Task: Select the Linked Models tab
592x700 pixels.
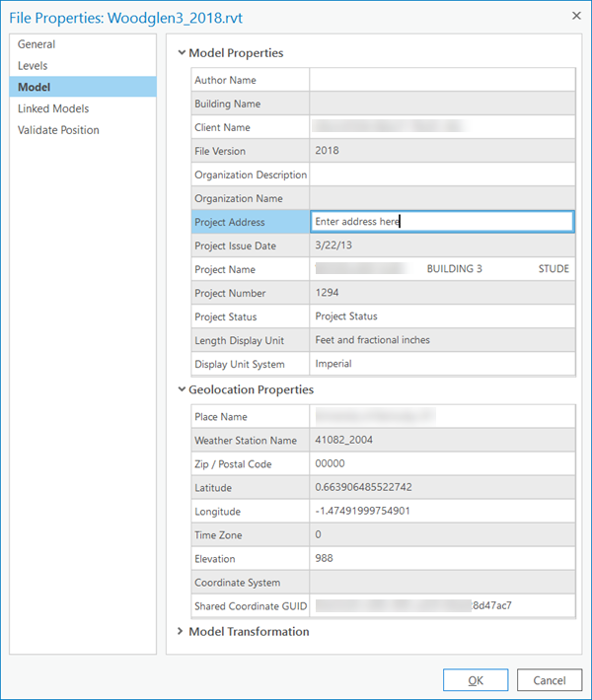Action: (x=53, y=108)
